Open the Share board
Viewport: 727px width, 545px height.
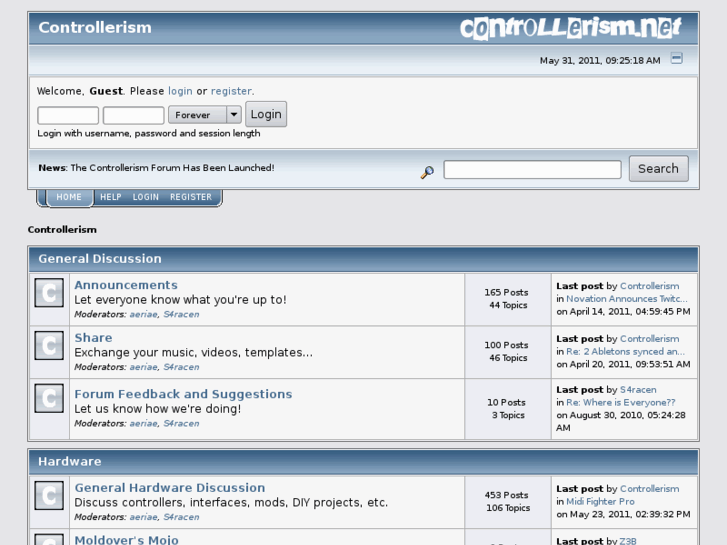point(93,338)
